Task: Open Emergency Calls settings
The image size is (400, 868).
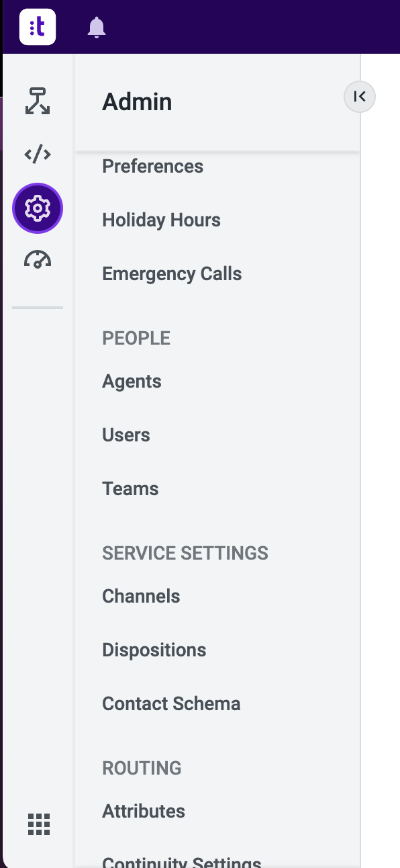Action: [172, 273]
